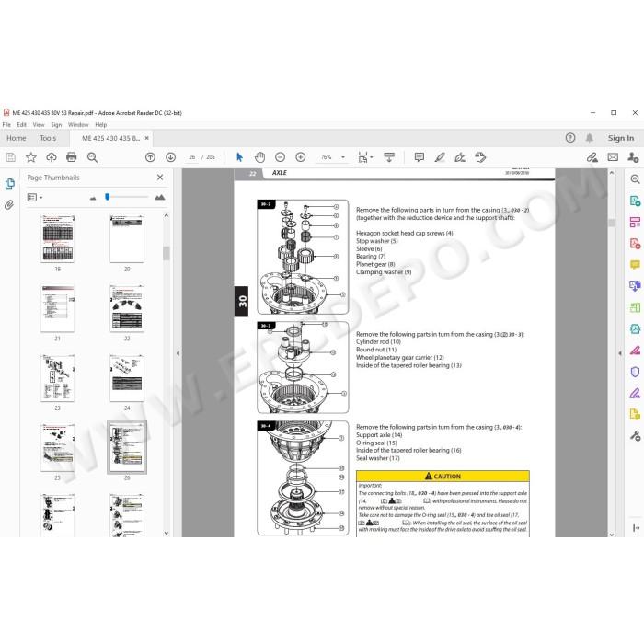Viewport: 644px width, 644px height.
Task: Open right pane search tool
Action: [635, 179]
